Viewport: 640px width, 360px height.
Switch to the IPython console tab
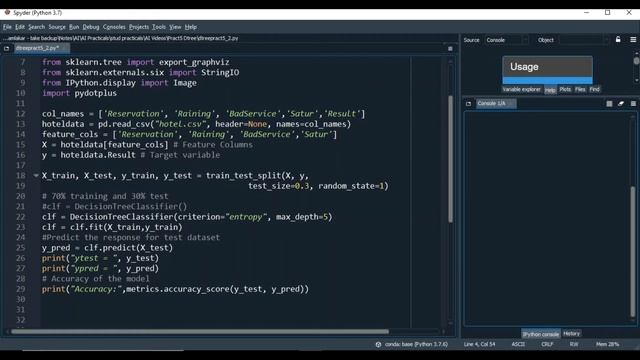[x=540, y=334]
